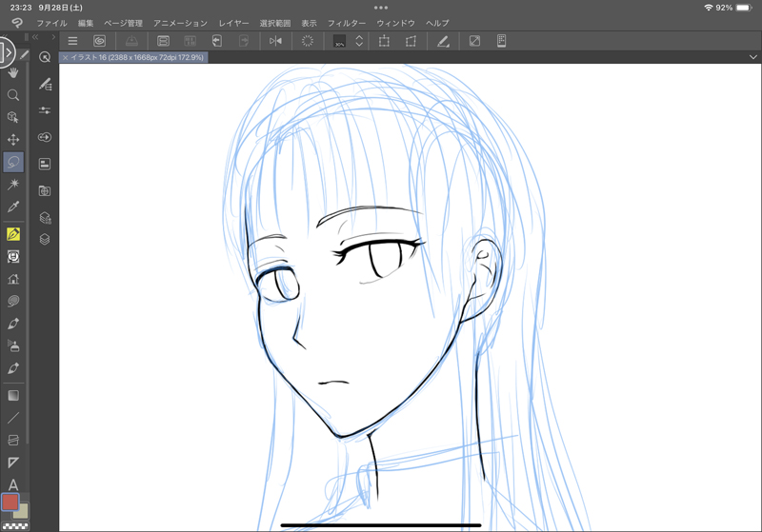
Task: Select the Move layer tool
Action: 13,140
